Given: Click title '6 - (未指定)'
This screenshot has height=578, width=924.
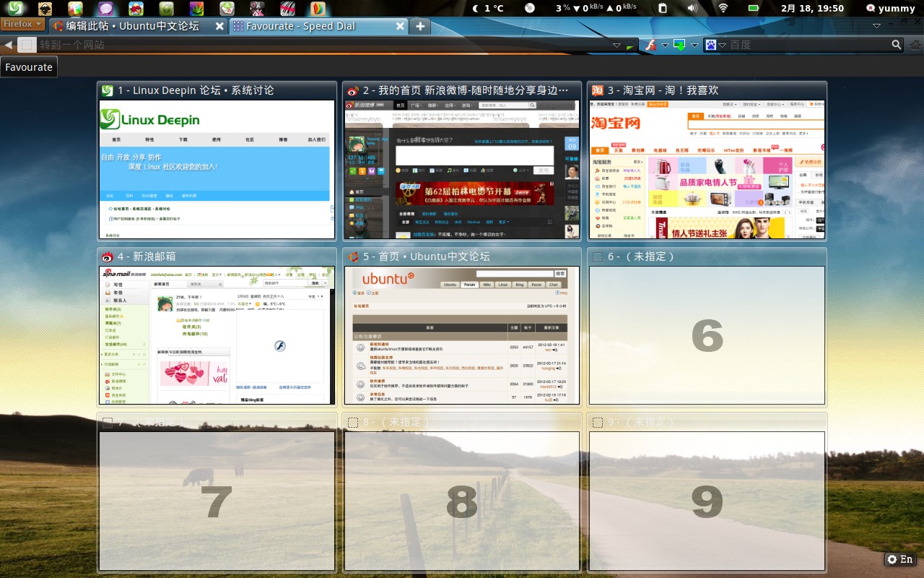Looking at the screenshot, I should [641, 256].
